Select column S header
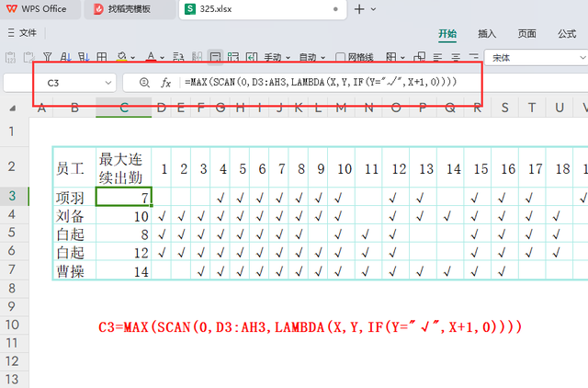The height and width of the screenshot is (388, 588). point(504,108)
